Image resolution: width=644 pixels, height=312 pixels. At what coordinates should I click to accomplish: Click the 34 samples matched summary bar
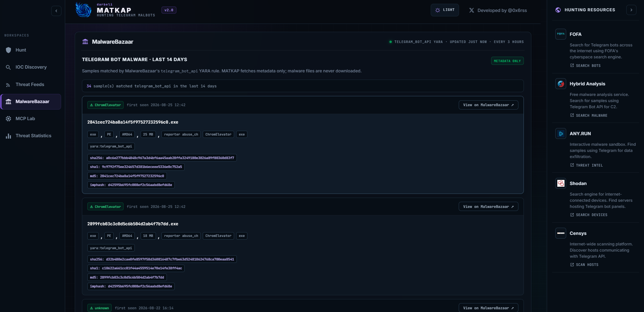point(303,86)
